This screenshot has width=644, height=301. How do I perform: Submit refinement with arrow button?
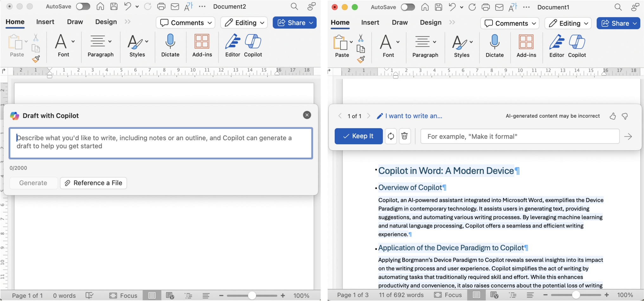tap(628, 136)
